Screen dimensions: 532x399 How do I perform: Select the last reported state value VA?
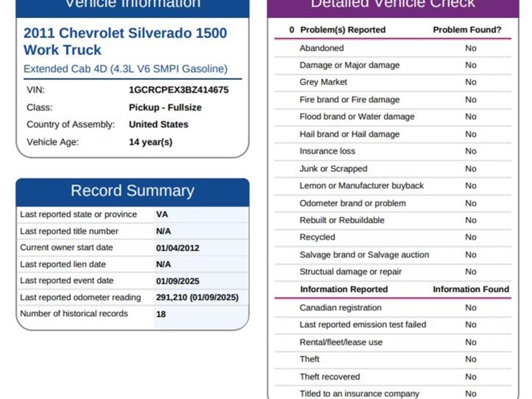[x=162, y=215]
